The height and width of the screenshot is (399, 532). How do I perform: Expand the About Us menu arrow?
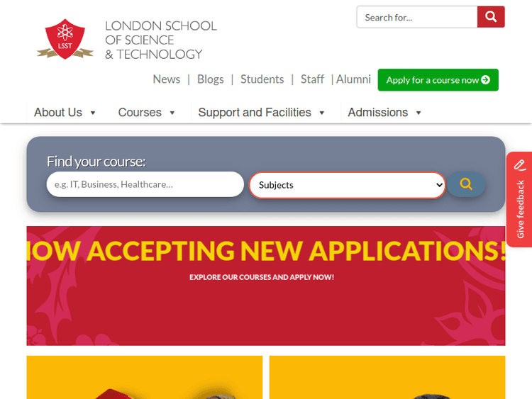tap(93, 113)
